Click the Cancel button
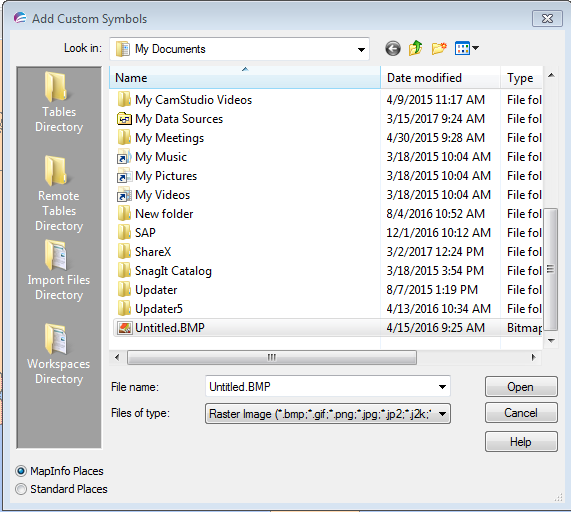571x512 pixels. tap(521, 413)
